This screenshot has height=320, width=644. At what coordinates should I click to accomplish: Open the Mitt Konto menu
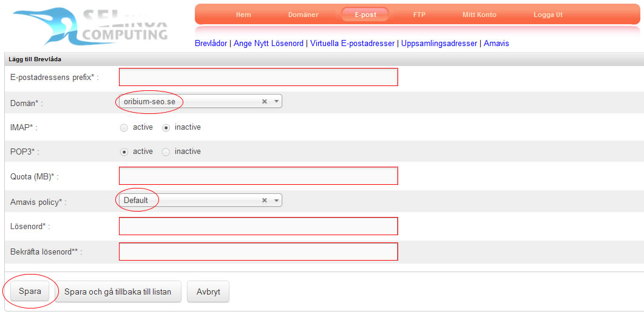(x=480, y=15)
